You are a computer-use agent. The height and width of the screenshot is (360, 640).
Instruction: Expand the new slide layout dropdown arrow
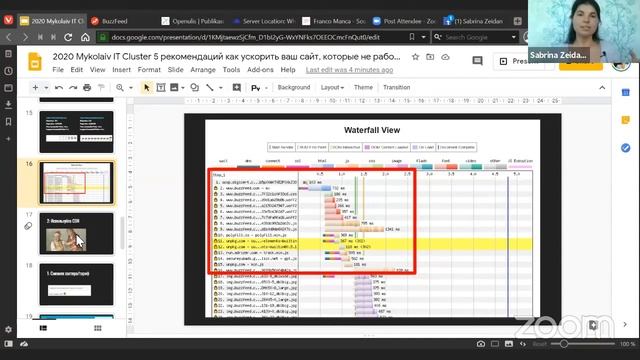pos(46,88)
